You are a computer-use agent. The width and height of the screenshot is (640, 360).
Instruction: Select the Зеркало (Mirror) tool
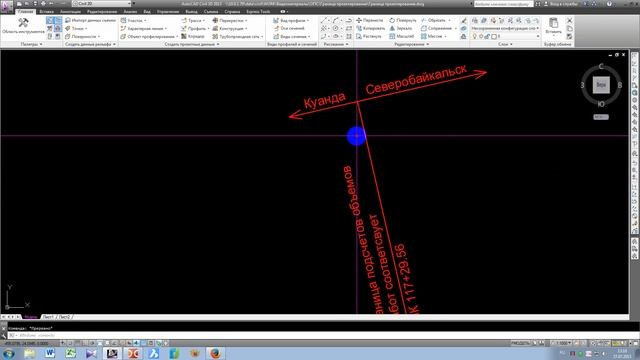tap(401, 28)
